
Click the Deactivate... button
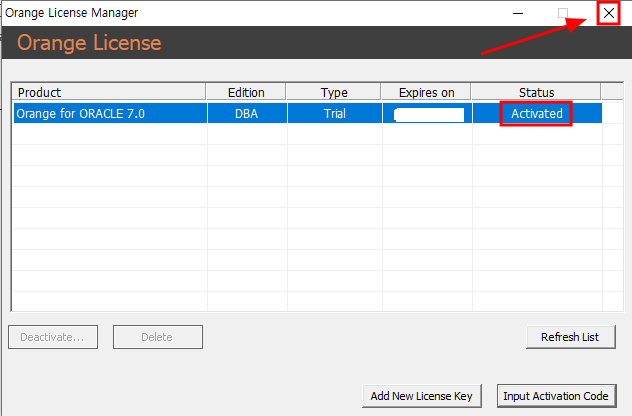pyautogui.click(x=53, y=337)
